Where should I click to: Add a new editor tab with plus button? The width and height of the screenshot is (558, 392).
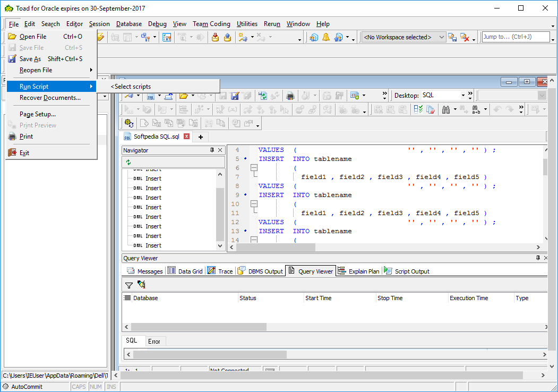point(201,137)
